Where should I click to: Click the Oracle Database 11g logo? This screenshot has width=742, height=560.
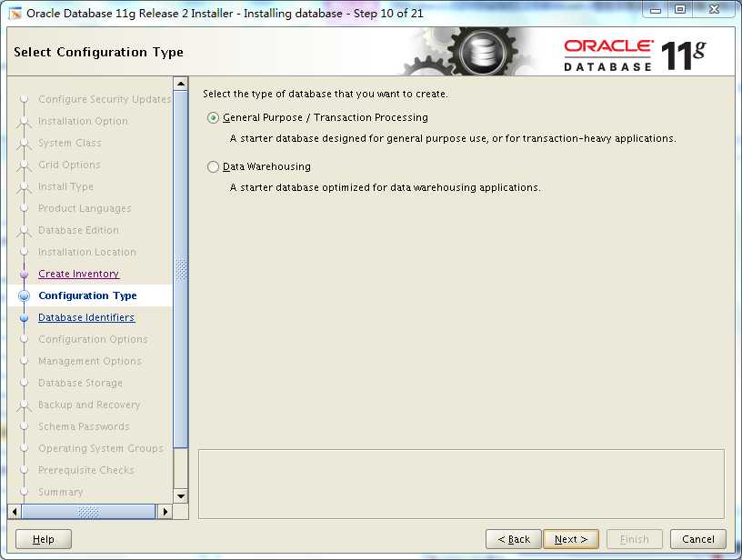pos(635,55)
